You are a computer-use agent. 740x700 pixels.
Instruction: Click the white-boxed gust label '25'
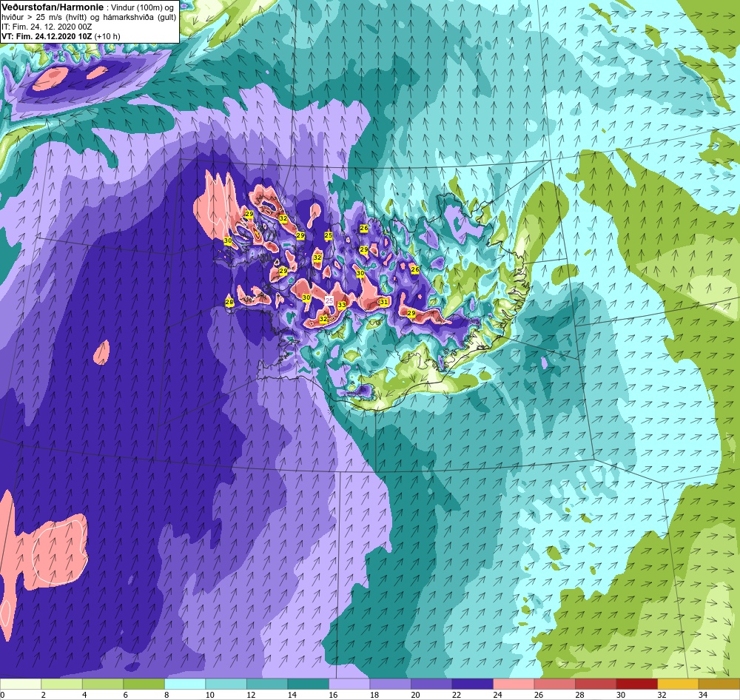(329, 300)
